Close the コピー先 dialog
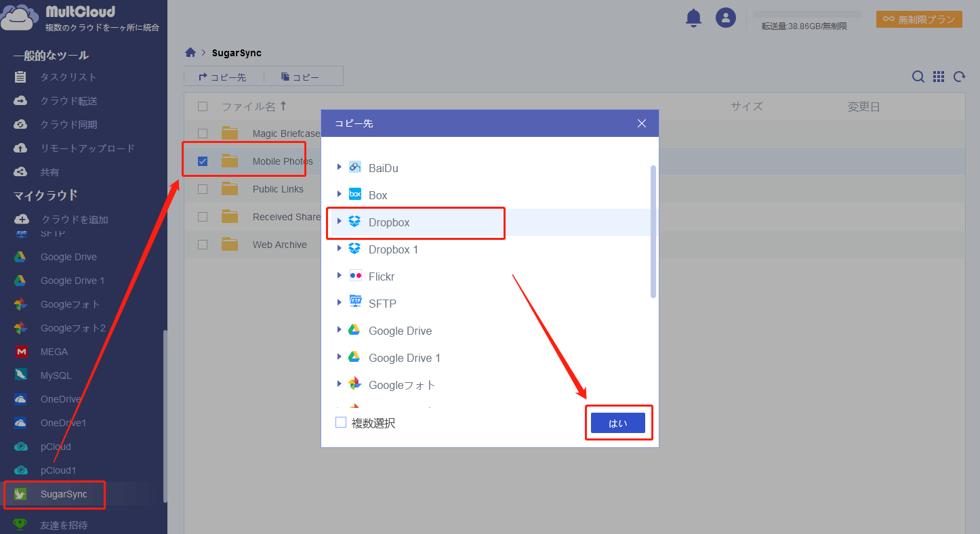 (642, 123)
